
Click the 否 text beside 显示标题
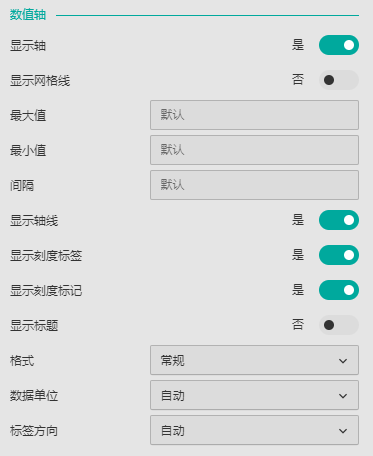298,324
